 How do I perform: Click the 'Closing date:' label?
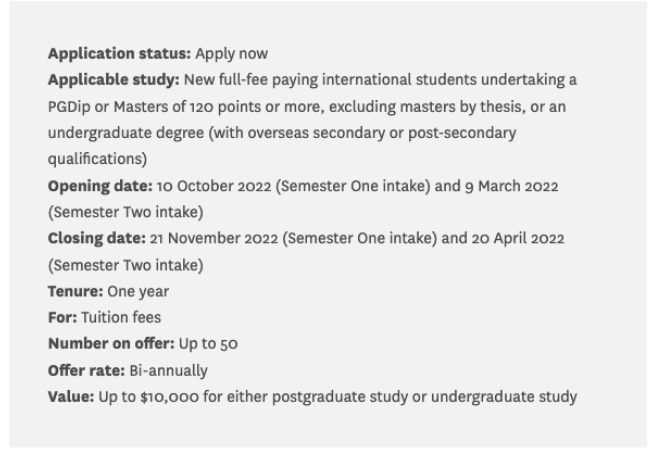point(97,238)
